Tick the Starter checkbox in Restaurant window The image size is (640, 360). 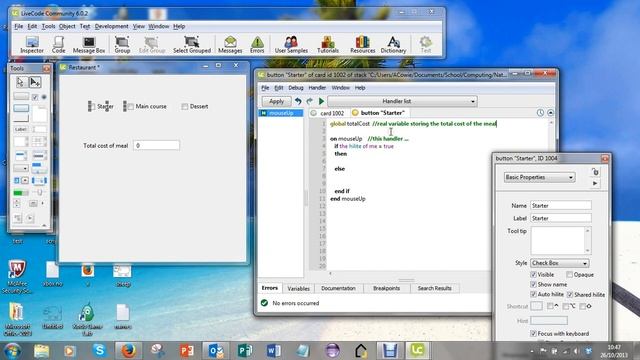pyautogui.click(x=92, y=107)
